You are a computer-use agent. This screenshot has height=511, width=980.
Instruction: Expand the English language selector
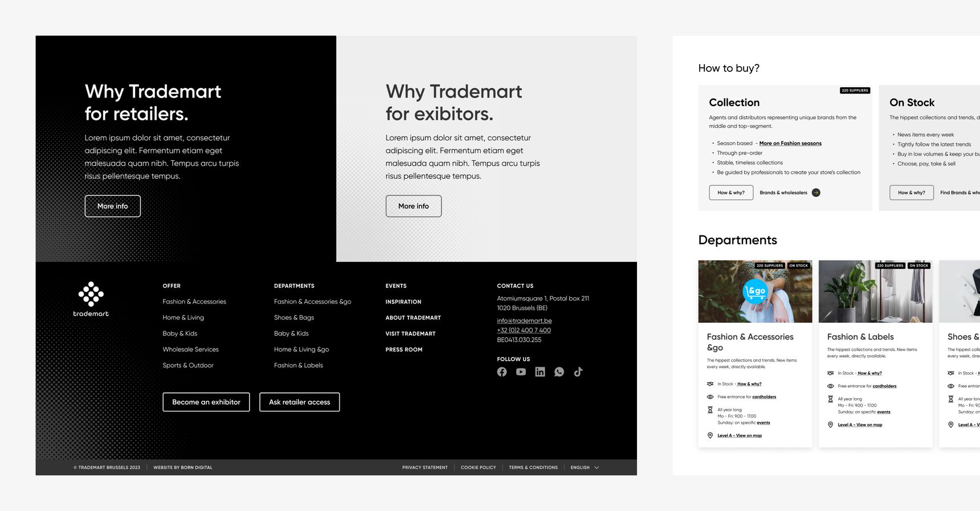coord(585,468)
